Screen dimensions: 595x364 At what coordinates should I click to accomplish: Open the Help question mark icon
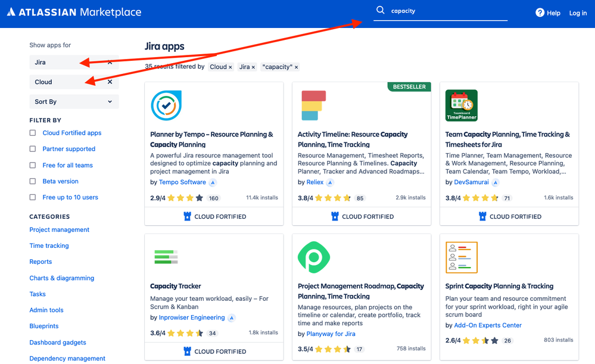point(540,13)
